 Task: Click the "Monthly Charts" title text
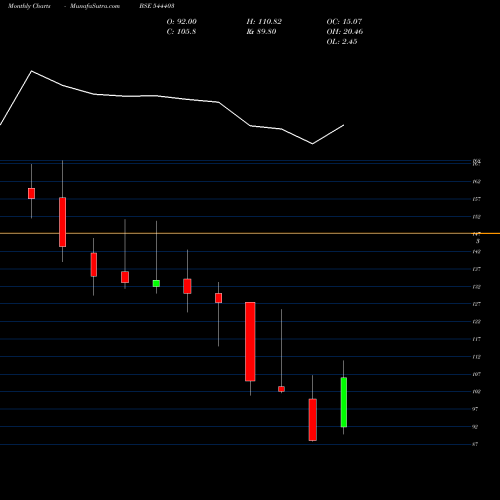pyautogui.click(x=29, y=6)
